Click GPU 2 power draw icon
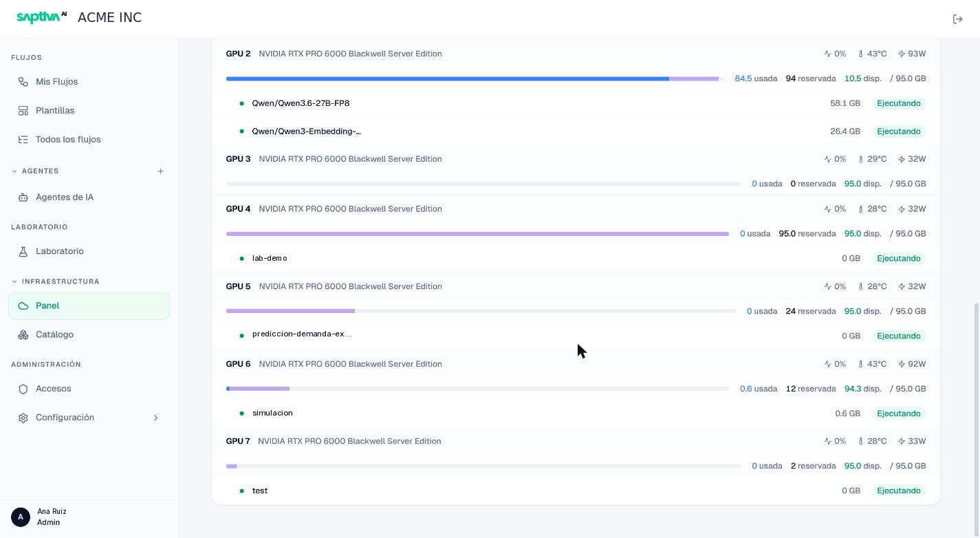980x538 pixels. click(902, 54)
